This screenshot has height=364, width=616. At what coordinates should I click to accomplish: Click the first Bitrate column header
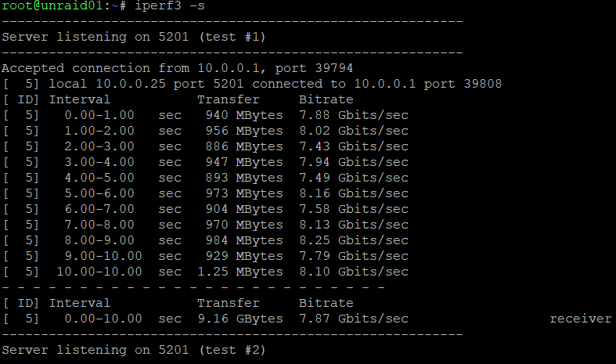(326, 99)
